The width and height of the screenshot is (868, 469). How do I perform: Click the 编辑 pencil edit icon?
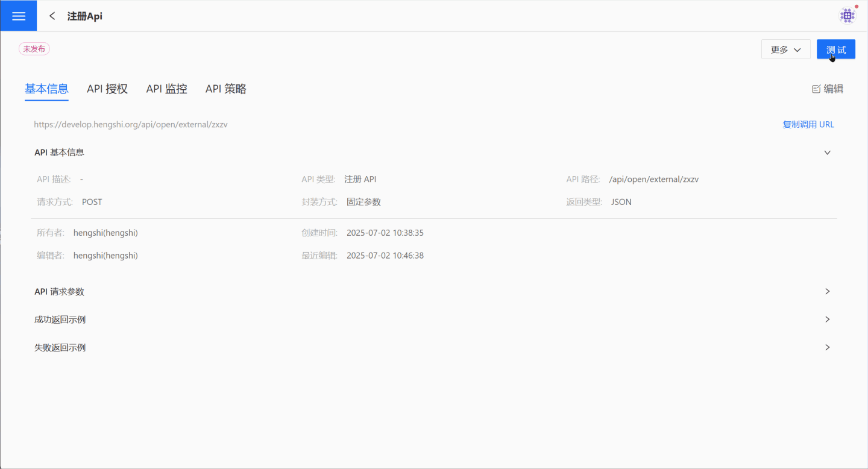(x=816, y=89)
